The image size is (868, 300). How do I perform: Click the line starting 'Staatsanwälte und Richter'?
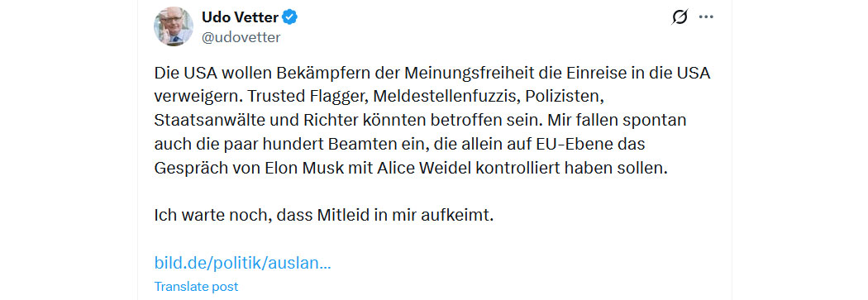[x=420, y=121]
